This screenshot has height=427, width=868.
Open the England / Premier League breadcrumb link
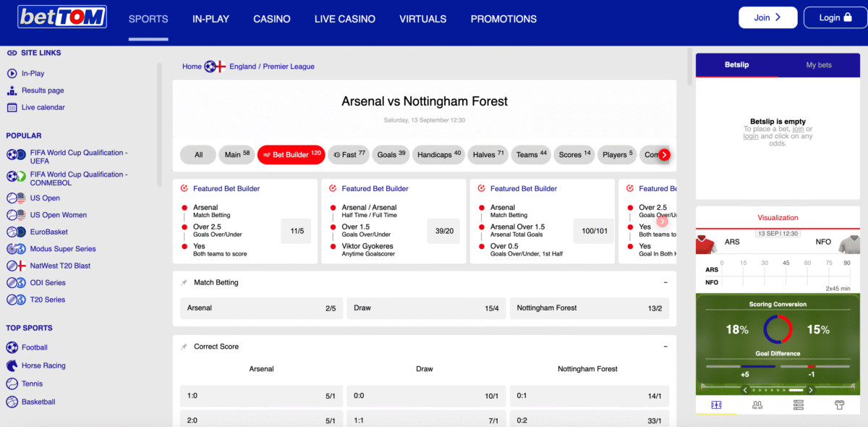pyautogui.click(x=272, y=67)
